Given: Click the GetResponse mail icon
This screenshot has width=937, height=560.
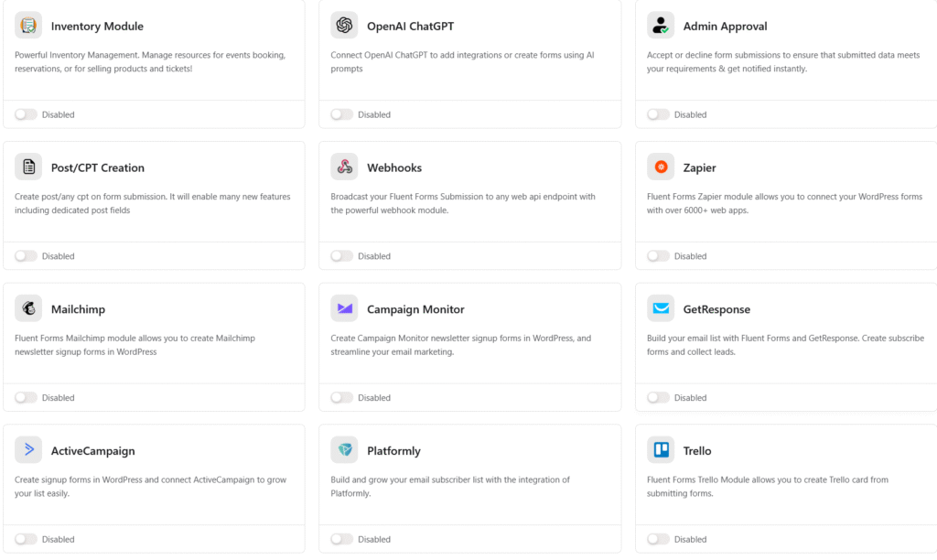Looking at the screenshot, I should tap(661, 308).
